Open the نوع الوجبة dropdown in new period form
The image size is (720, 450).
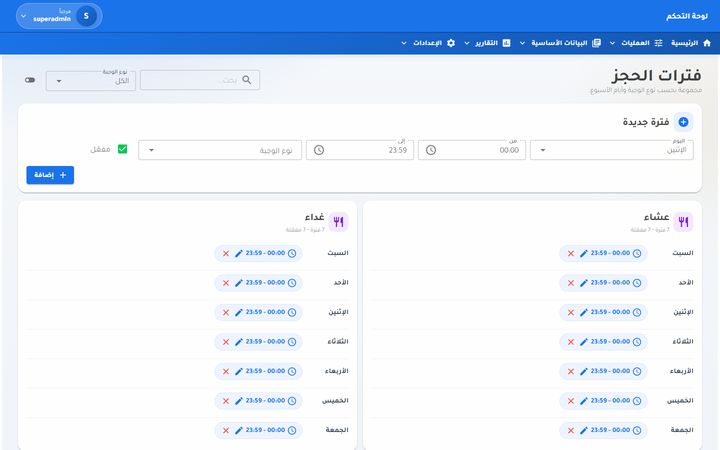[220, 150]
